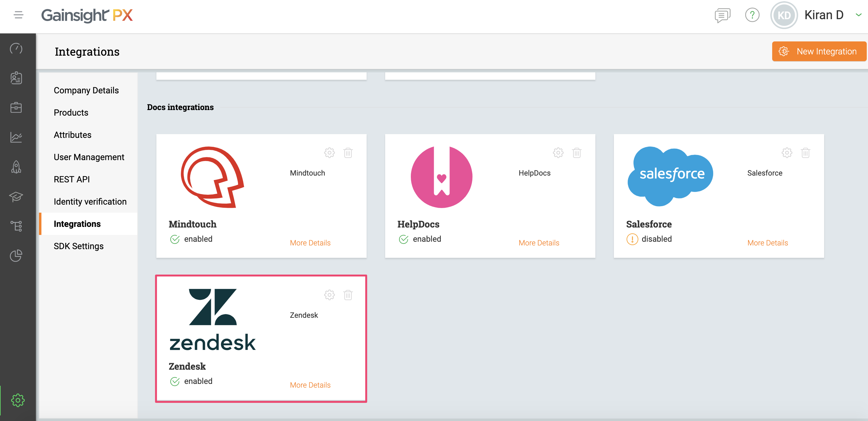
Task: Click the HelpDocs logo
Action: click(x=441, y=177)
